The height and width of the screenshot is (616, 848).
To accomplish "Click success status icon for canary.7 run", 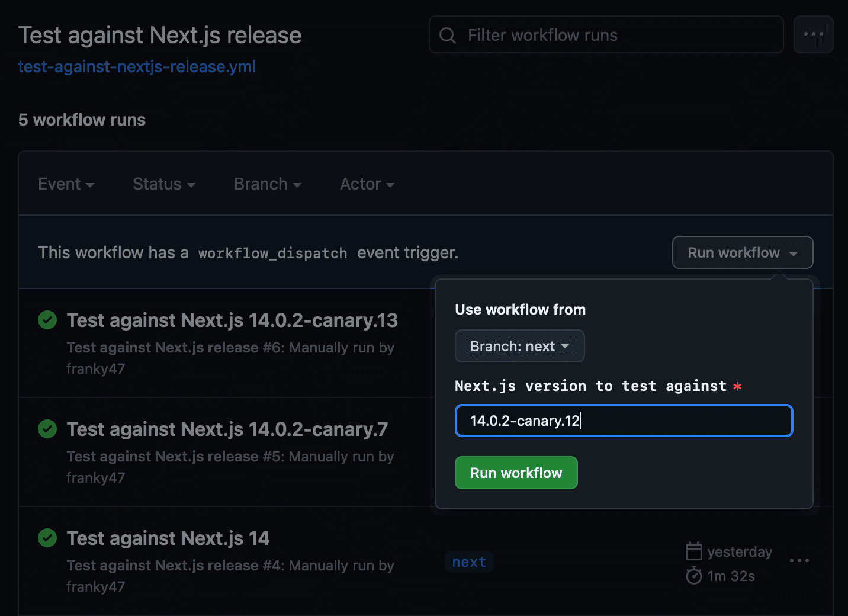I will [x=47, y=429].
